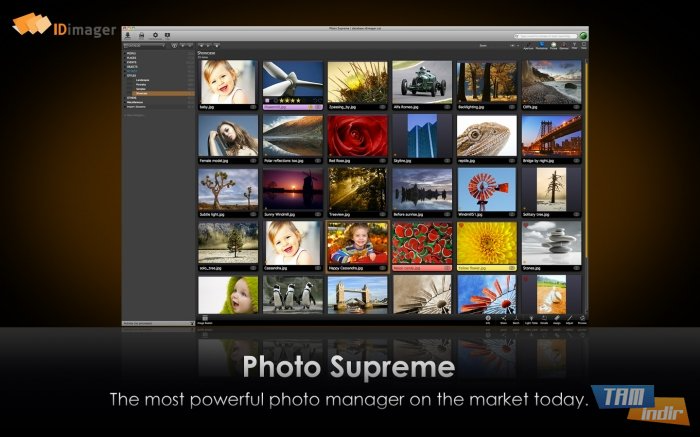Expand the EVENTS category triangle
The width and height of the screenshot is (700, 437).
coord(125,62)
